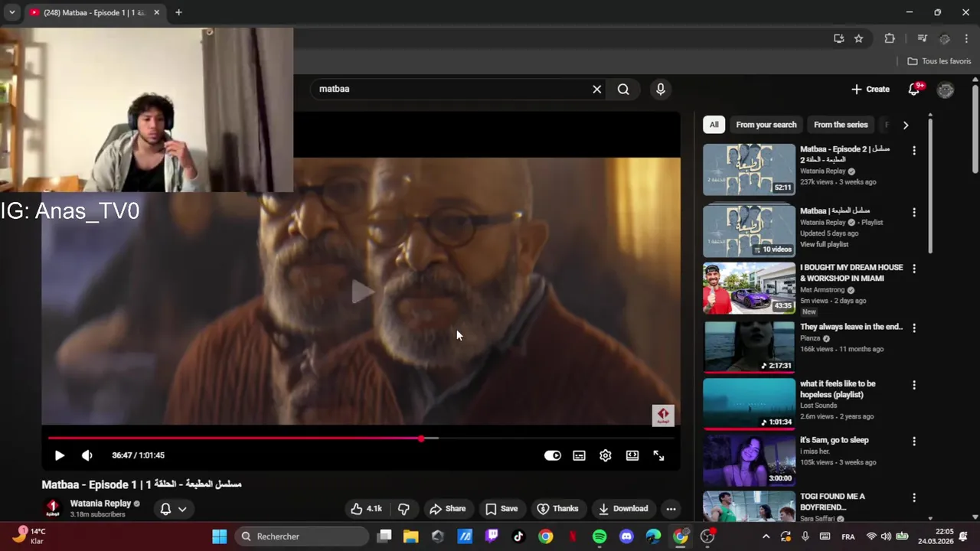Open Matbaa Episode 2 thumbnail
Image resolution: width=980 pixels, height=551 pixels.
749,170
